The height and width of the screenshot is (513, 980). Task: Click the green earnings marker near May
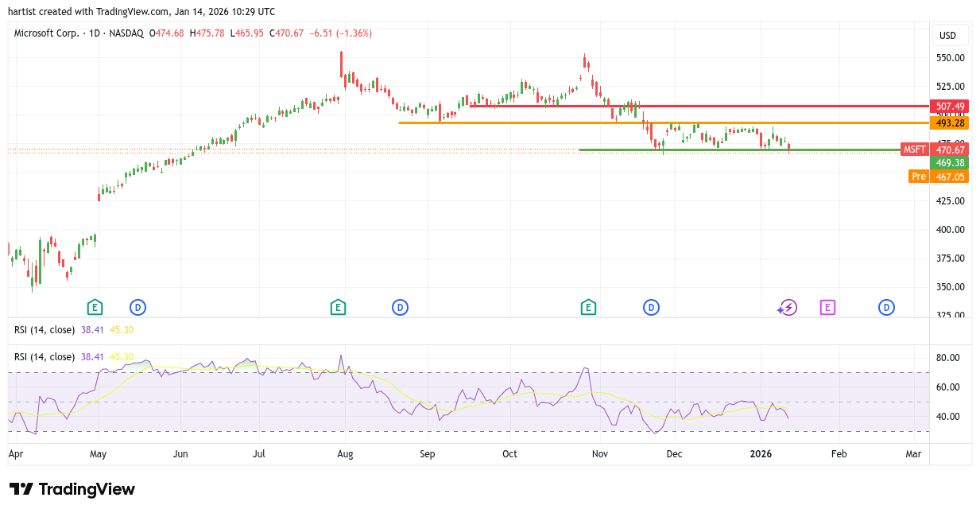[x=95, y=307]
